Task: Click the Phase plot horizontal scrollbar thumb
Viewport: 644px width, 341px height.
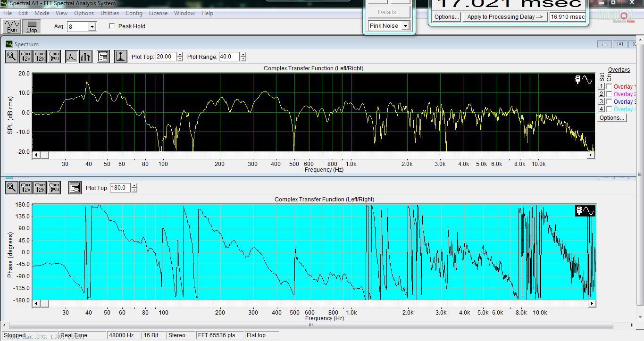Action: [x=44, y=304]
